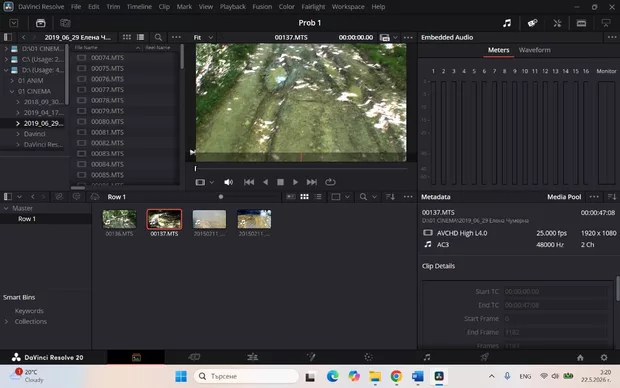Collapse the Master bin

(6, 208)
